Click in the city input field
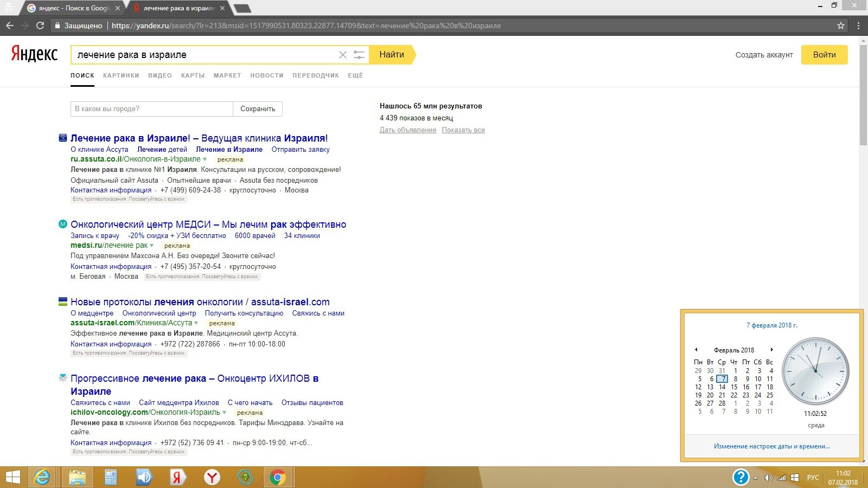868x488 pixels. click(x=152, y=109)
